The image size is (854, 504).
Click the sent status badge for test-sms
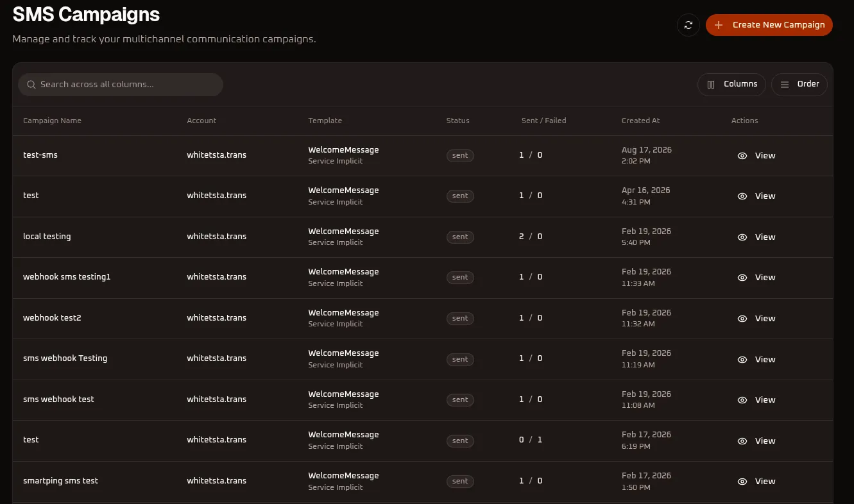pos(460,155)
